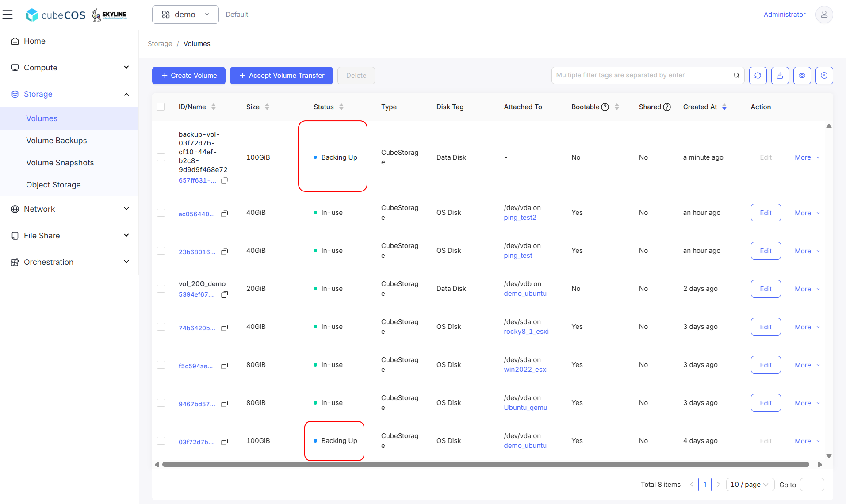Check the backup-vol-03f72d7b row checkbox
This screenshot has width=846, height=504.
pos(161,157)
